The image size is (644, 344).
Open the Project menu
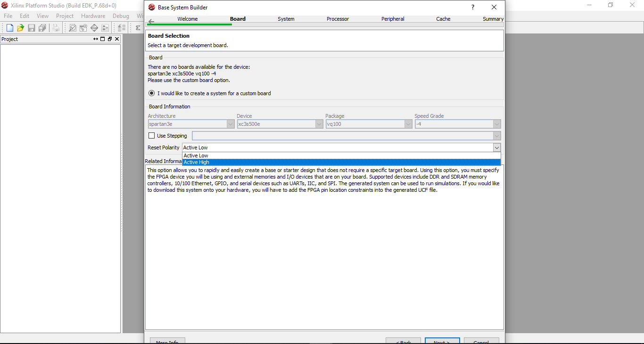[65, 16]
